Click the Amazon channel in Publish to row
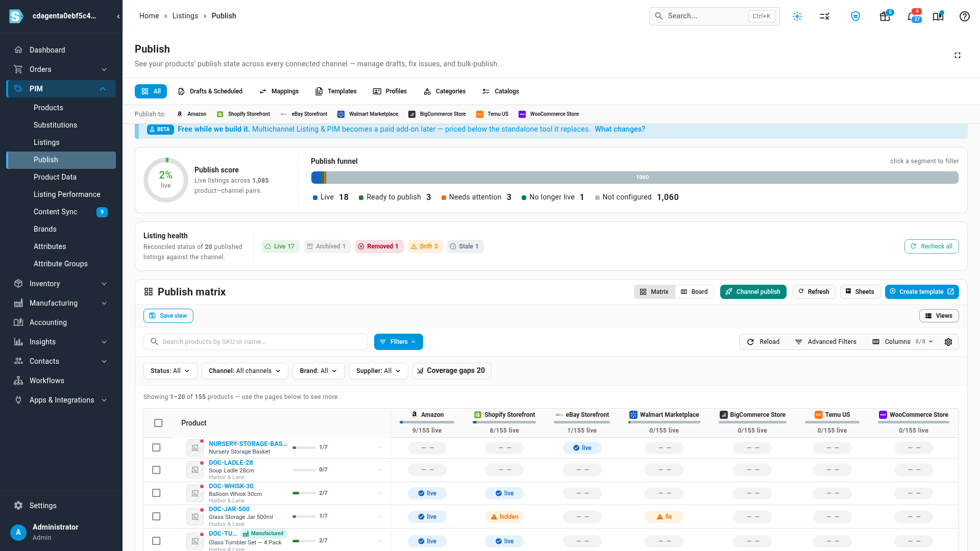Viewport: 980px width, 551px height. click(x=191, y=114)
